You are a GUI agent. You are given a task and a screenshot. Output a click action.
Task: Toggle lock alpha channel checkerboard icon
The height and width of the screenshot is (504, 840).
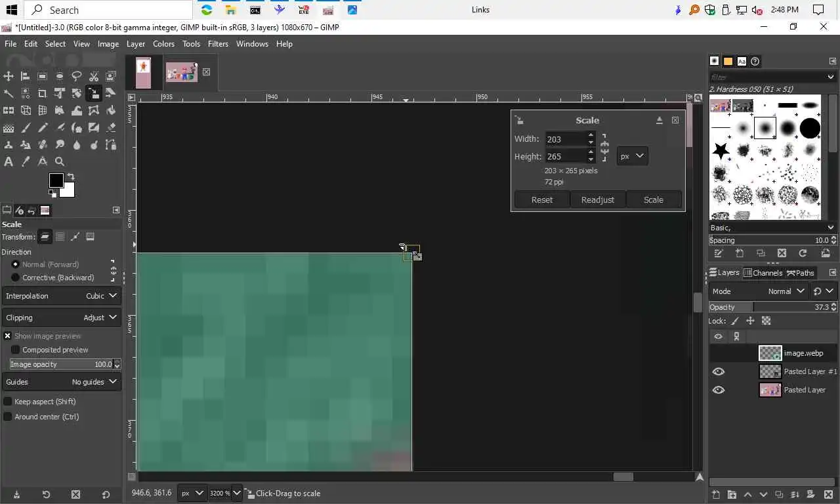coord(766,321)
